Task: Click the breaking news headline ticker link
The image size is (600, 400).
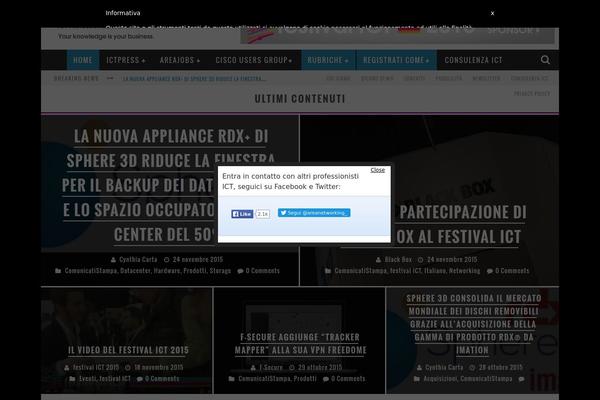Action: [194, 79]
